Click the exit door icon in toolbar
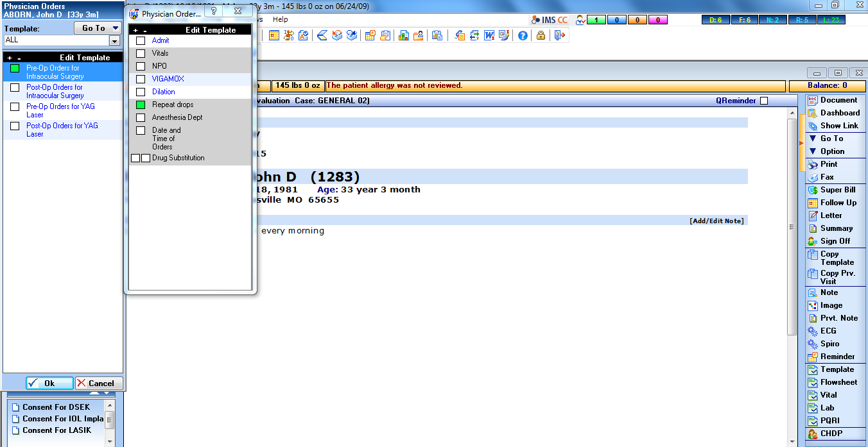 click(x=559, y=35)
